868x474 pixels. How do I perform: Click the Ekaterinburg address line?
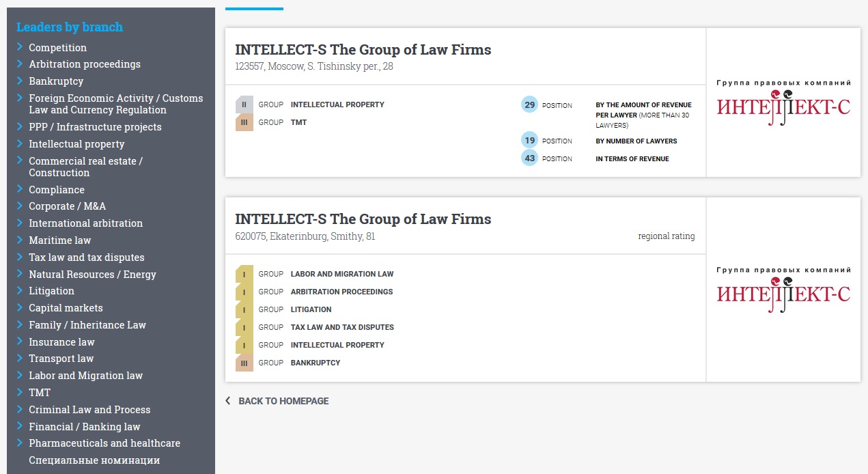pos(305,236)
